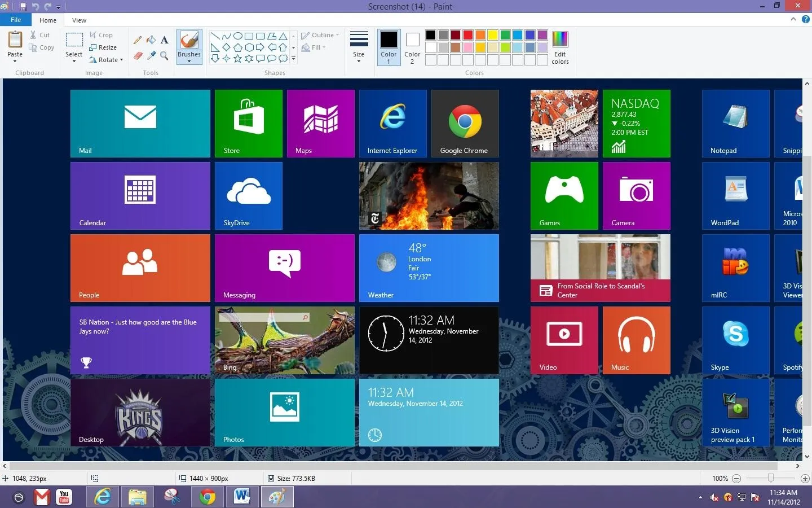Viewport: 812px width, 508px height.
Task: Click the Resize button
Action: point(103,47)
